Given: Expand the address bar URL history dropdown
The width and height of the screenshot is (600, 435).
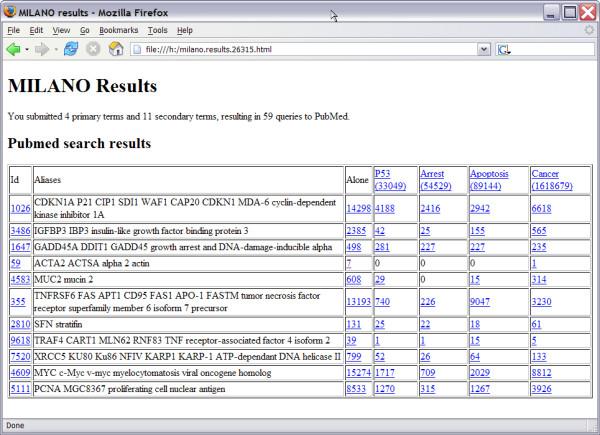Looking at the screenshot, I should 484,49.
